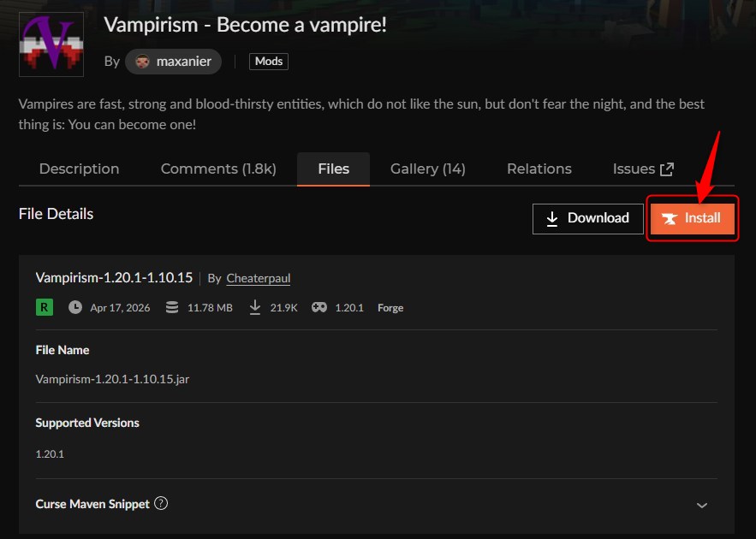Click the Vampirism mod logo thumbnail

click(x=51, y=44)
